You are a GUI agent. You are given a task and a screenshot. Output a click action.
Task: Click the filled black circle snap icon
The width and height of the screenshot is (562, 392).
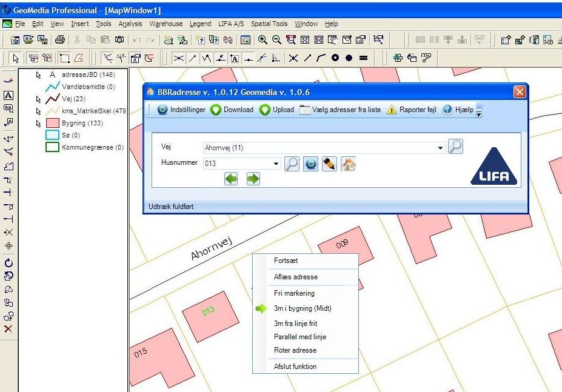(349, 58)
